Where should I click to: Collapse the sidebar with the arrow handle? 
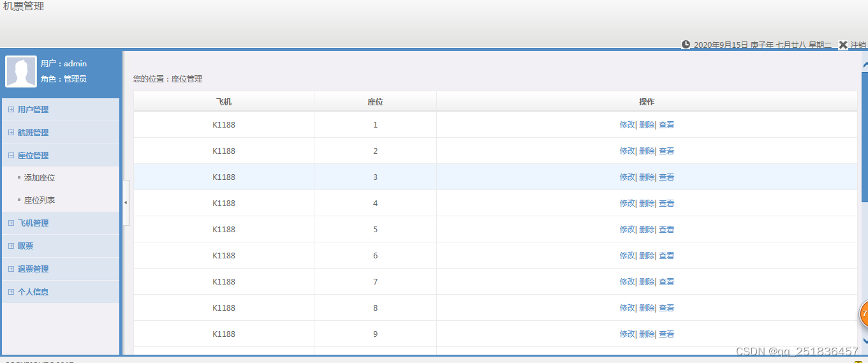pyautogui.click(x=126, y=202)
